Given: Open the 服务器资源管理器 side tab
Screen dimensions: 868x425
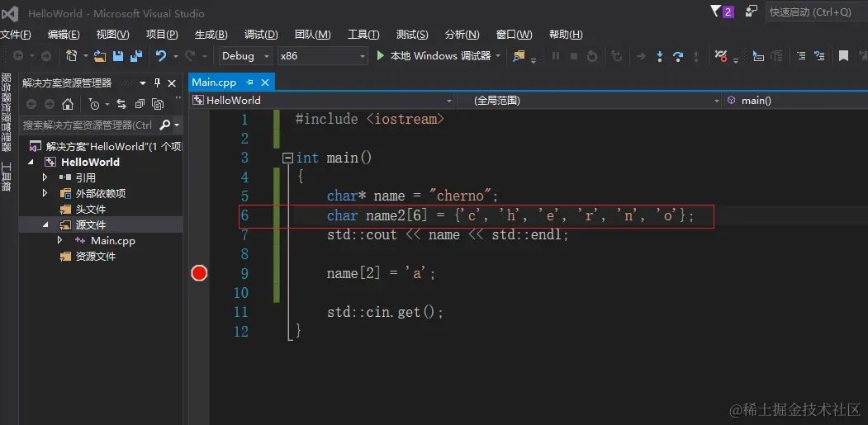Looking at the screenshot, I should coord(6,111).
